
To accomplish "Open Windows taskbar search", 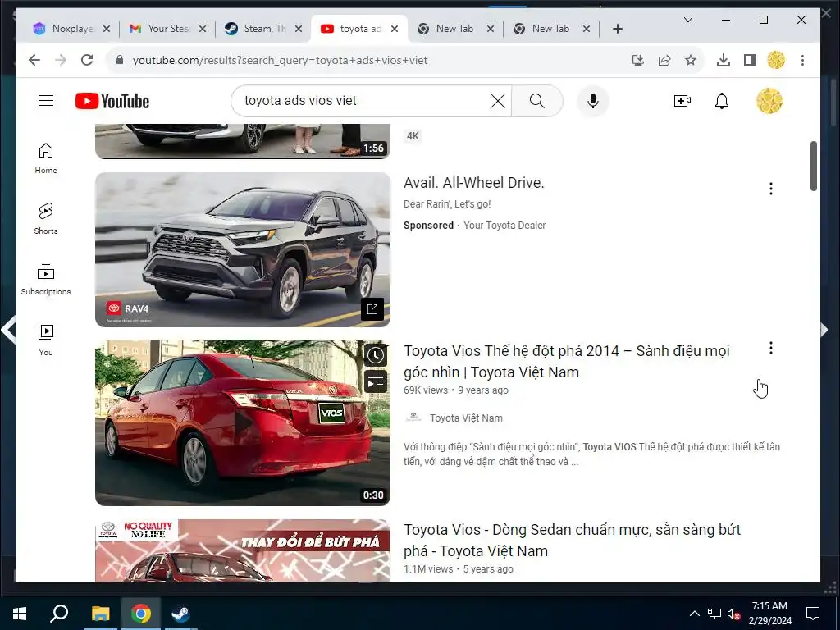I will [x=59, y=614].
